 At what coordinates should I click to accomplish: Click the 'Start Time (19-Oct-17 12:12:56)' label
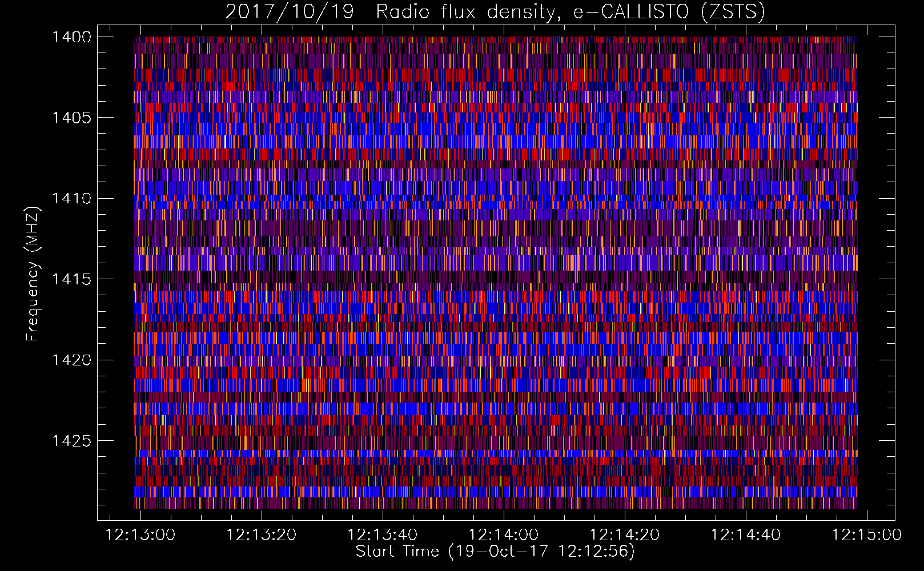(495, 552)
